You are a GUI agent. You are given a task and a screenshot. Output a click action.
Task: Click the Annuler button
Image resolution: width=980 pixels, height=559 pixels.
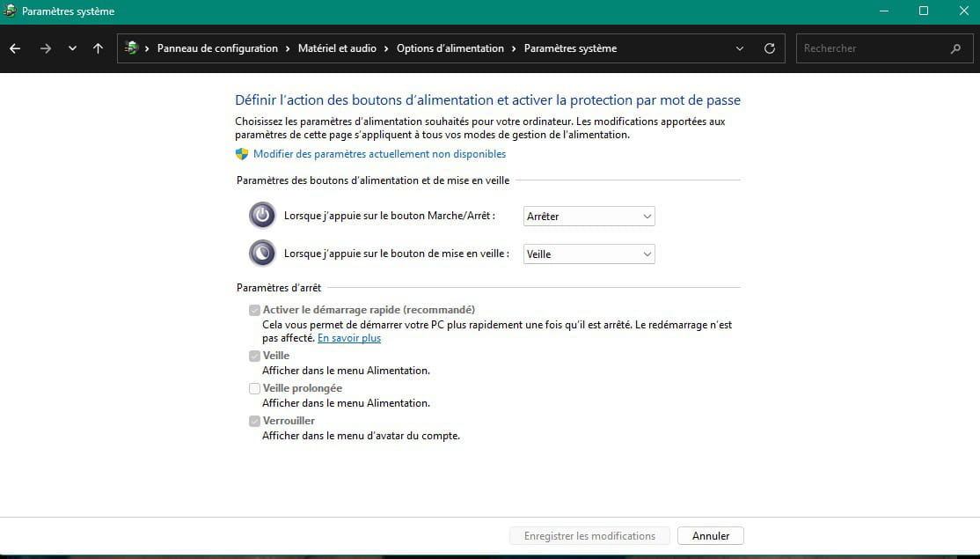[711, 536]
